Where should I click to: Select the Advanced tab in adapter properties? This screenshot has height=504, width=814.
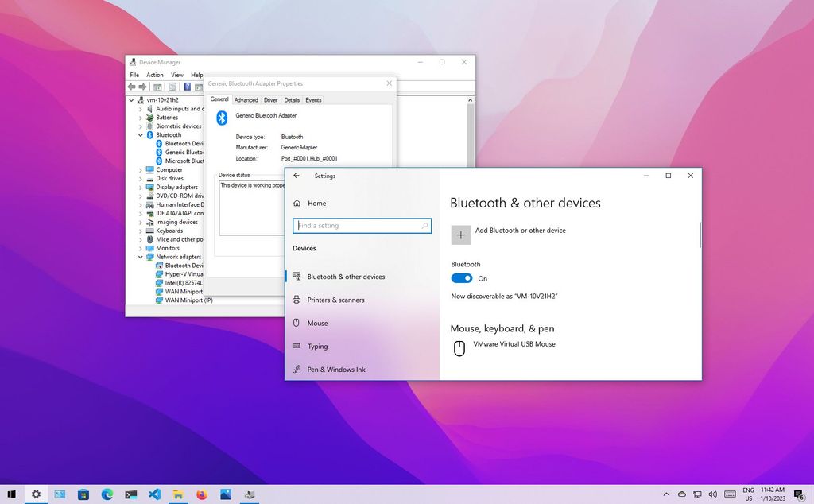pyautogui.click(x=246, y=99)
